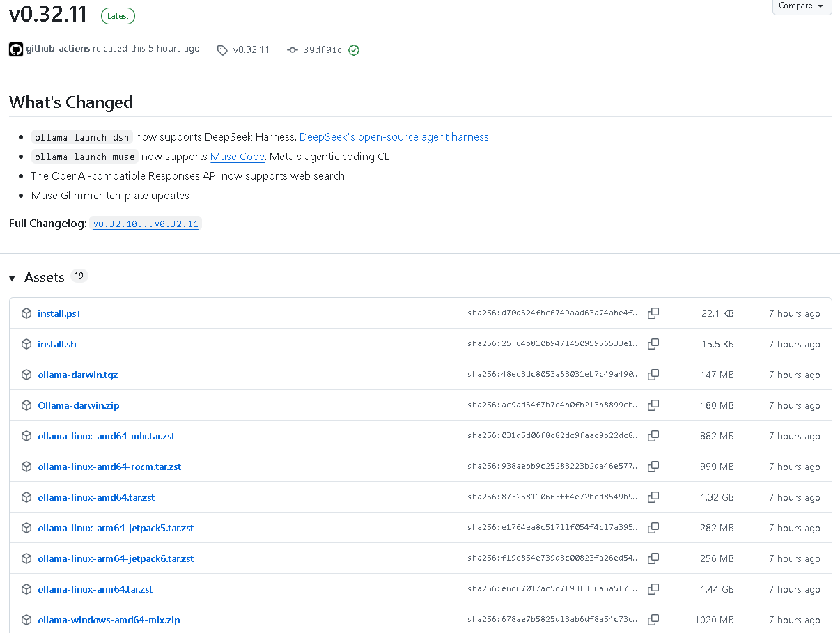Select the 'sha256:873258110663ff4e72bed8549b9' hash text

click(552, 497)
